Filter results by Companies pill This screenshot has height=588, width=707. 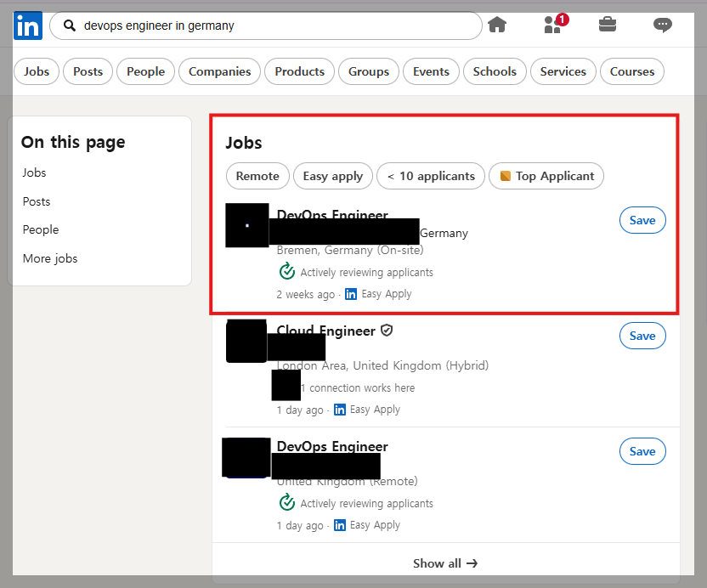pos(219,71)
